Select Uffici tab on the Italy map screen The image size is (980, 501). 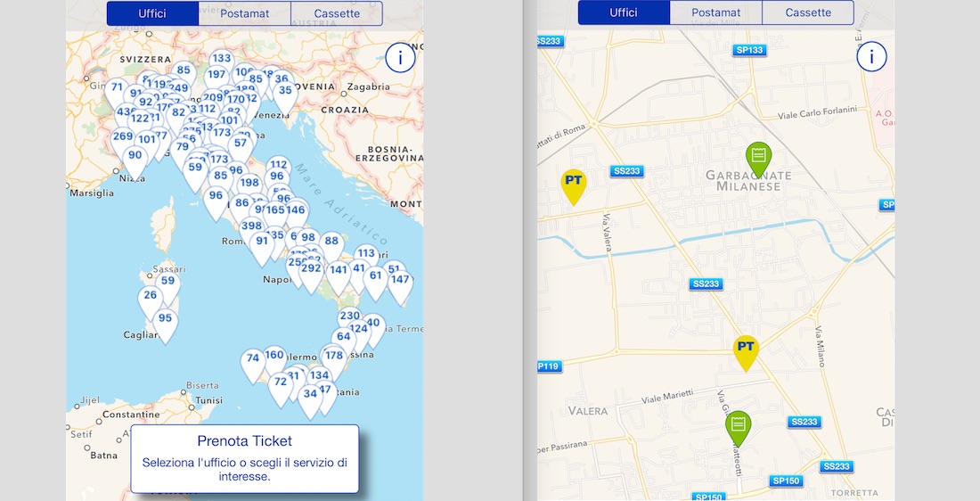click(152, 13)
